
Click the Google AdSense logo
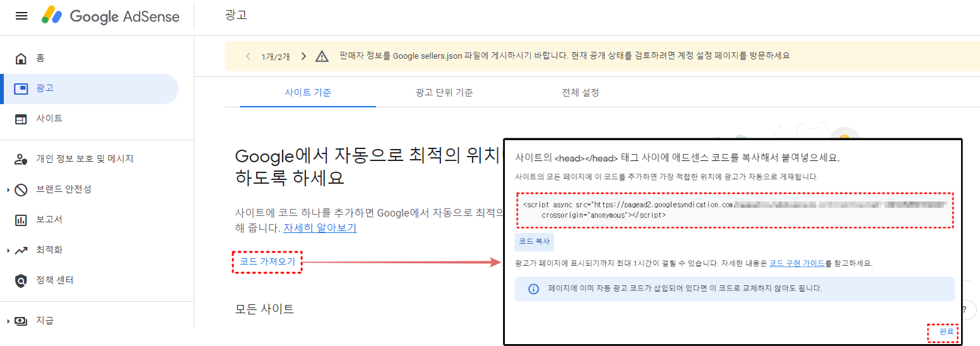pyautogui.click(x=111, y=16)
